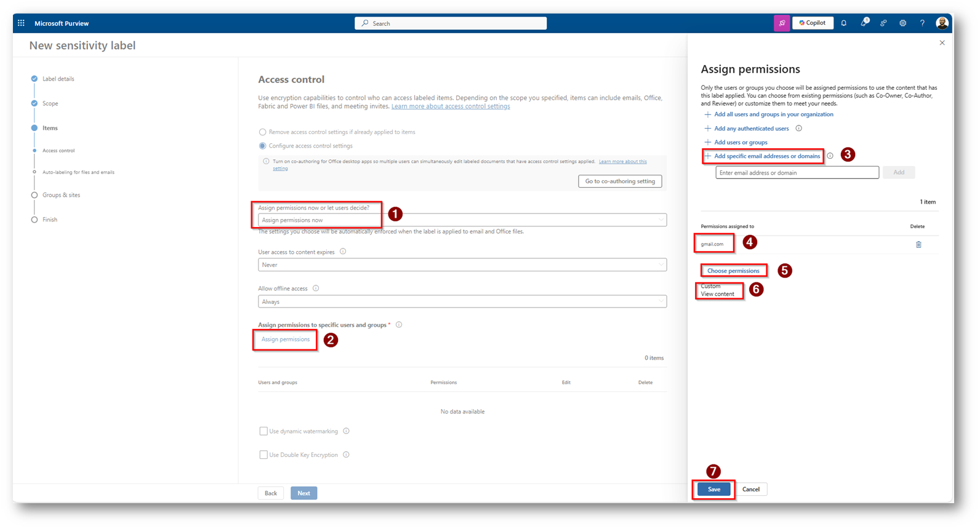Click Add users or groups
980x529 pixels.
click(x=741, y=143)
